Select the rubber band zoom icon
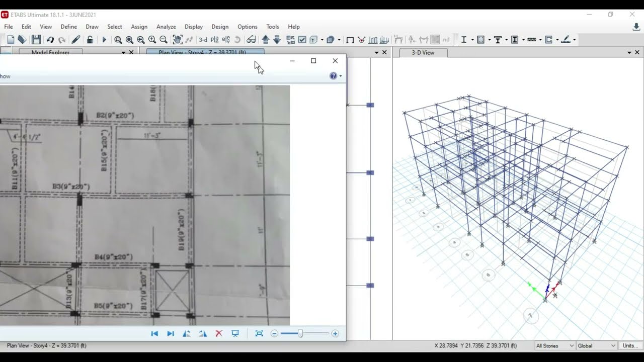The width and height of the screenshot is (644, 362). [x=118, y=40]
